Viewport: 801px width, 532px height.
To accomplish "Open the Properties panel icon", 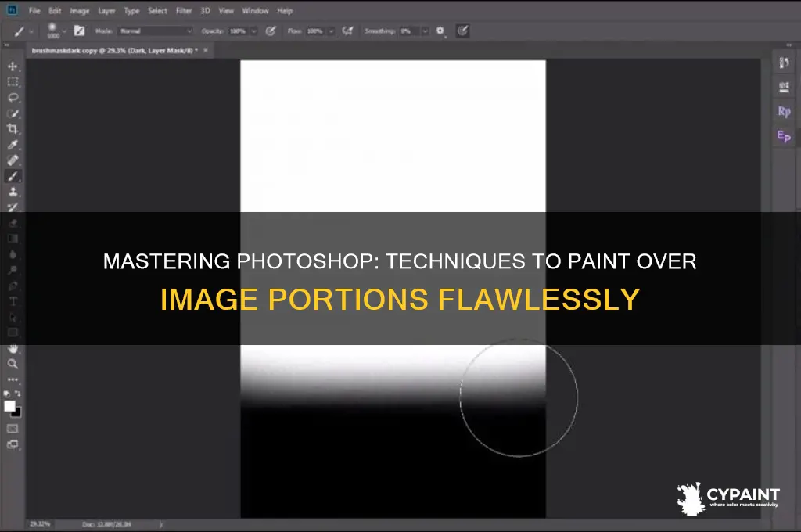I will [x=784, y=87].
